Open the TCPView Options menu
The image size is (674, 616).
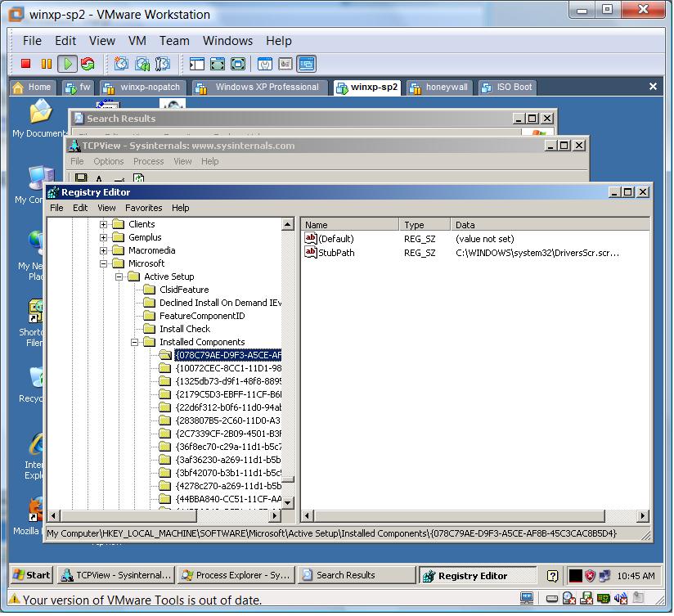108,161
